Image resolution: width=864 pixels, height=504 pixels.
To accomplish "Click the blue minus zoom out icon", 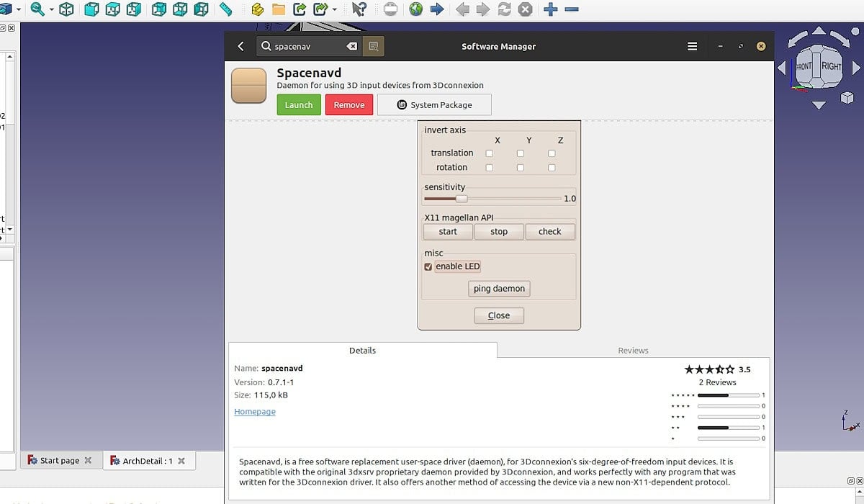I will pos(572,9).
